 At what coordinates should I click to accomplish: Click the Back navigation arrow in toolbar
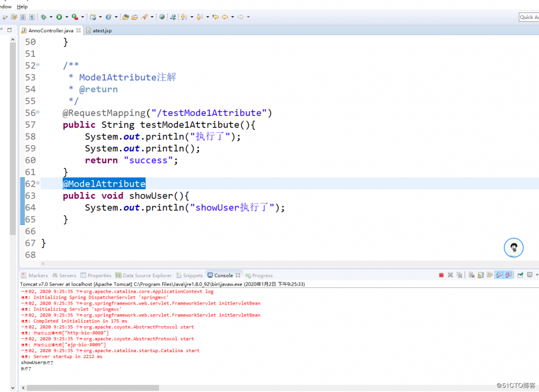coord(225,17)
